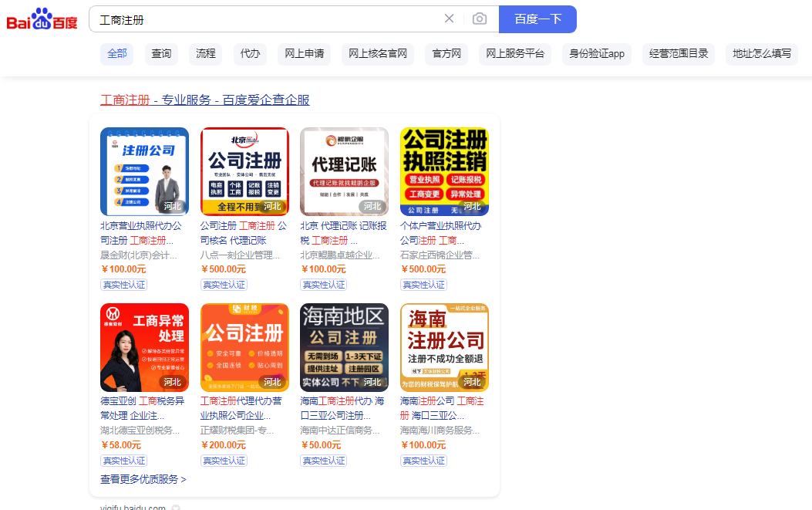Viewport: 812px width, 510px height.
Task: Open 查看更多优质服务 link
Action: pyautogui.click(x=143, y=479)
